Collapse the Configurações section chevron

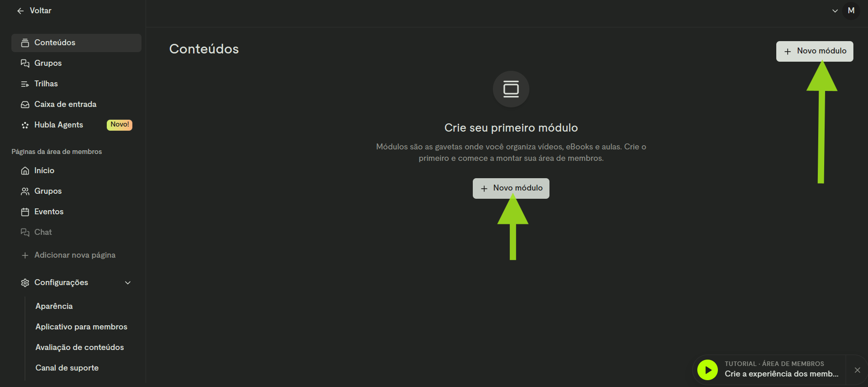pyautogui.click(x=128, y=283)
